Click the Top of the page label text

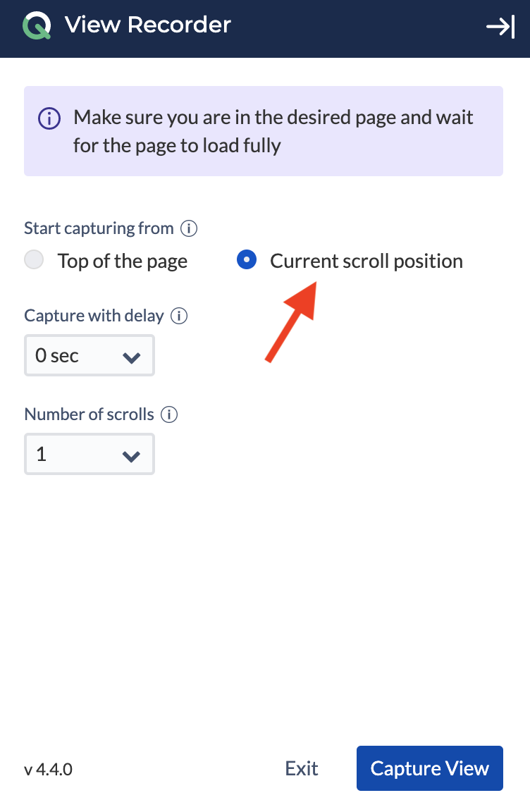tap(122, 262)
